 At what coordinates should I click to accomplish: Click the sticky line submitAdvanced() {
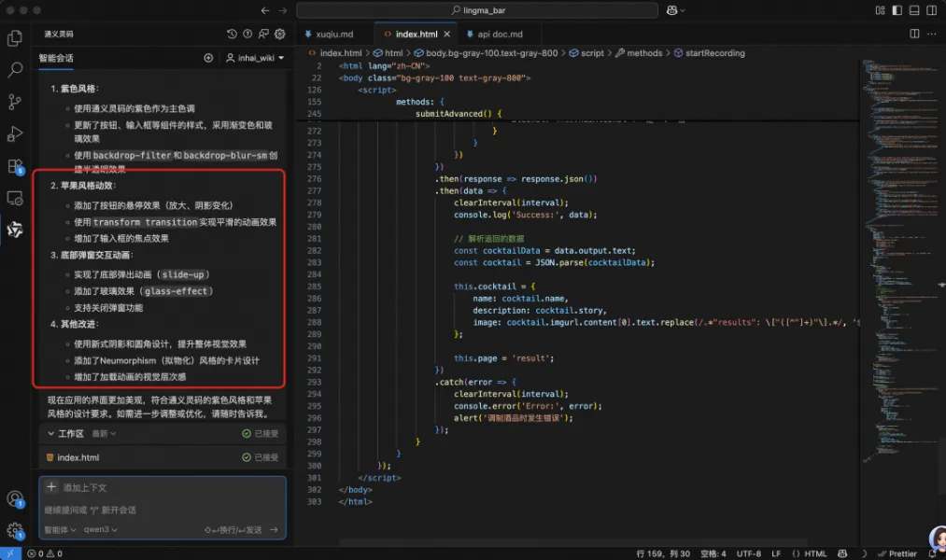pos(458,114)
